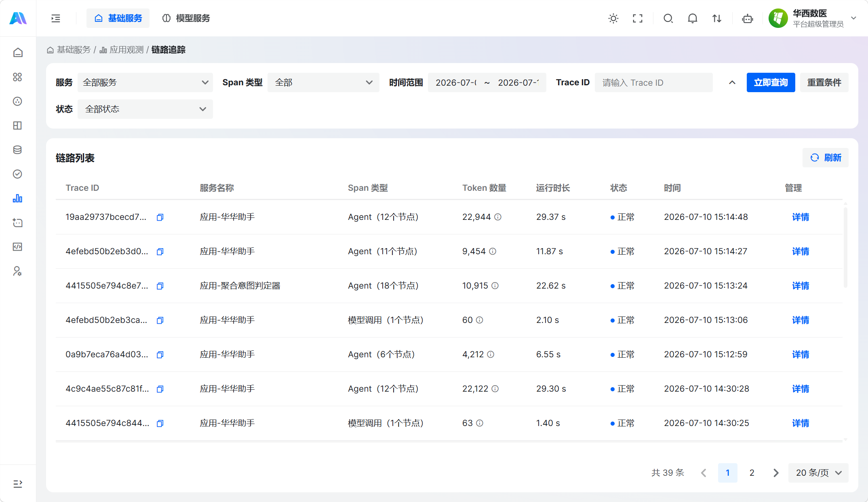The width and height of the screenshot is (868, 502).
Task: Click sidebar gauge dashboard icon
Action: [17, 101]
